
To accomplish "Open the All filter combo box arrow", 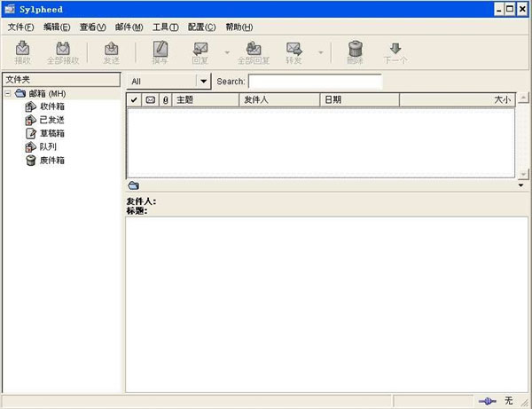I will 203,82.
